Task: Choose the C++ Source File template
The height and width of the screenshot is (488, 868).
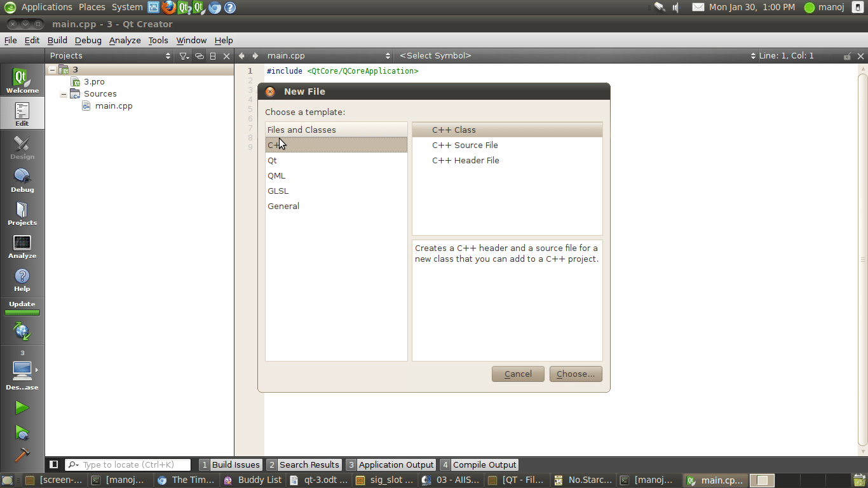Action: 507,146
